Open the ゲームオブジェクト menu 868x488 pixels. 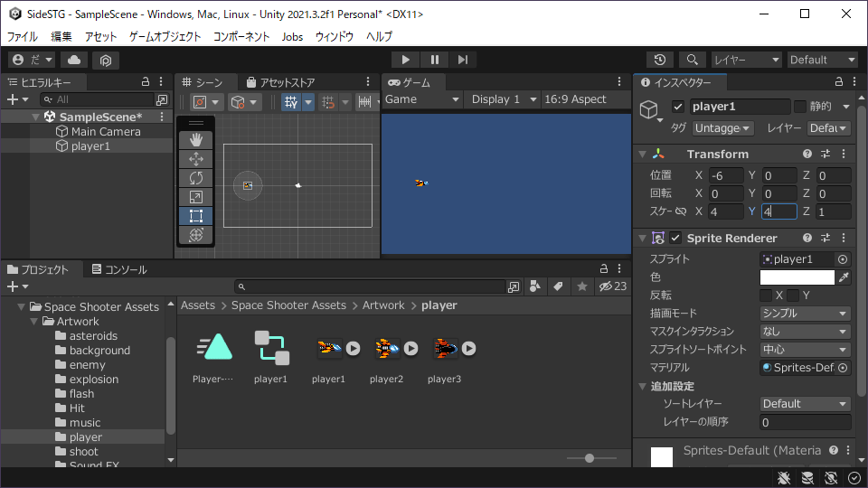(x=165, y=36)
